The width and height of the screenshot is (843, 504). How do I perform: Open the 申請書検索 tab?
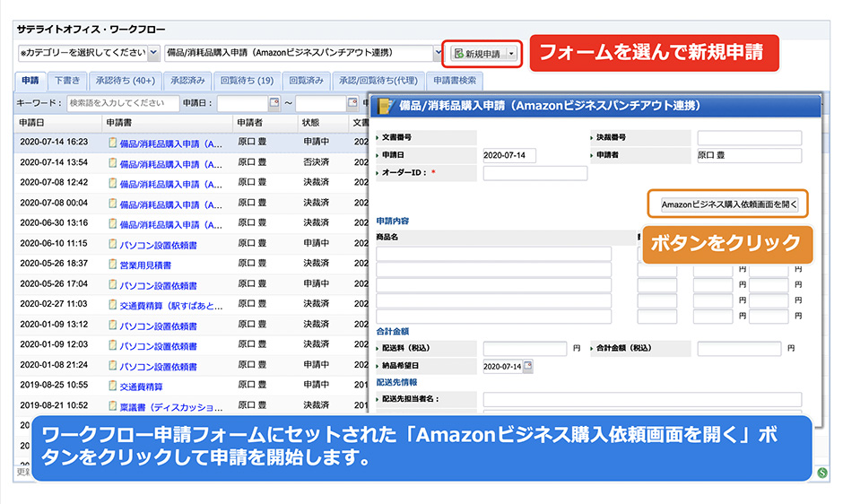(x=455, y=81)
